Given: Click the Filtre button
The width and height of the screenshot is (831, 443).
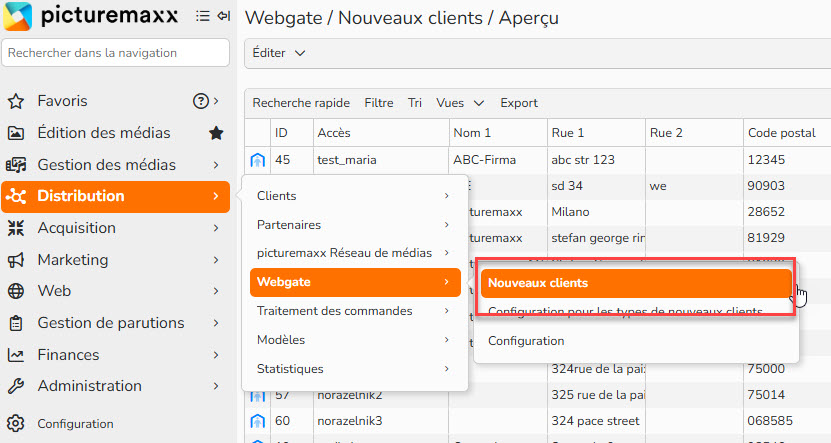Looking at the screenshot, I should (379, 103).
